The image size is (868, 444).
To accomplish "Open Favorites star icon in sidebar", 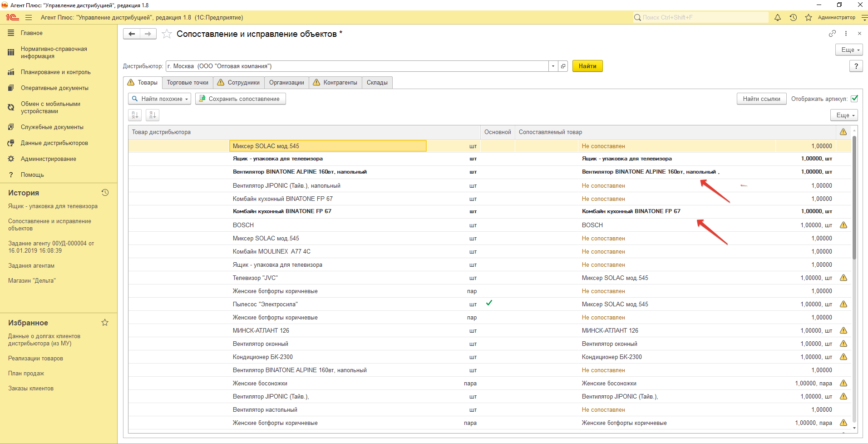I will click(105, 323).
